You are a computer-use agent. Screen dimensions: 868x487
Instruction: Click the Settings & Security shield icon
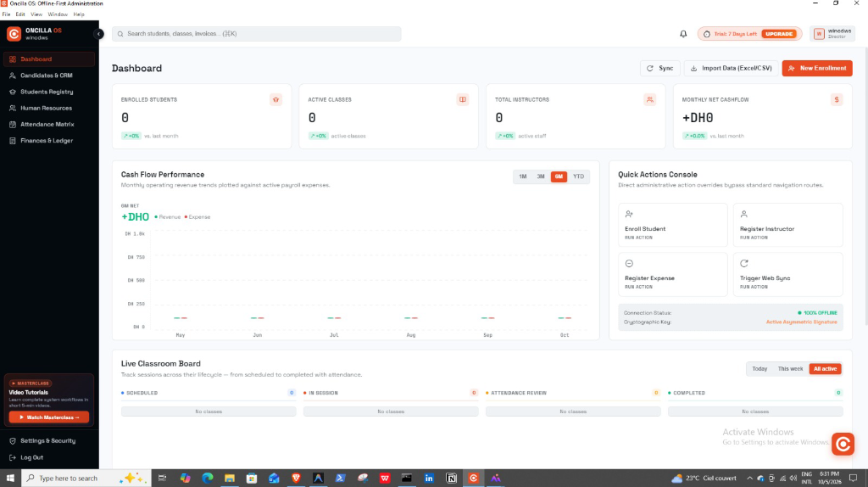pyautogui.click(x=13, y=441)
